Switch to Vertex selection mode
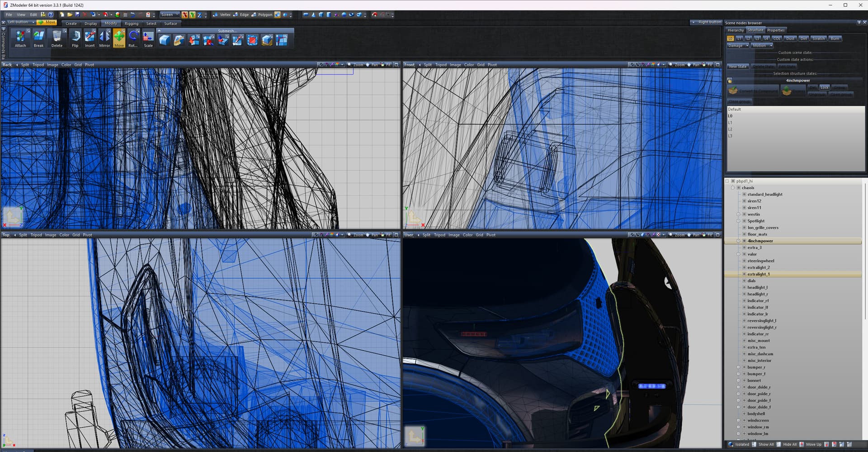The width and height of the screenshot is (868, 452). pyautogui.click(x=222, y=14)
